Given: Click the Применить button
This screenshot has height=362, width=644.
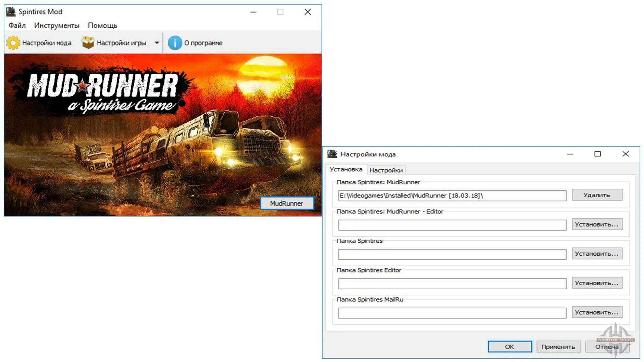Looking at the screenshot, I should (558, 347).
